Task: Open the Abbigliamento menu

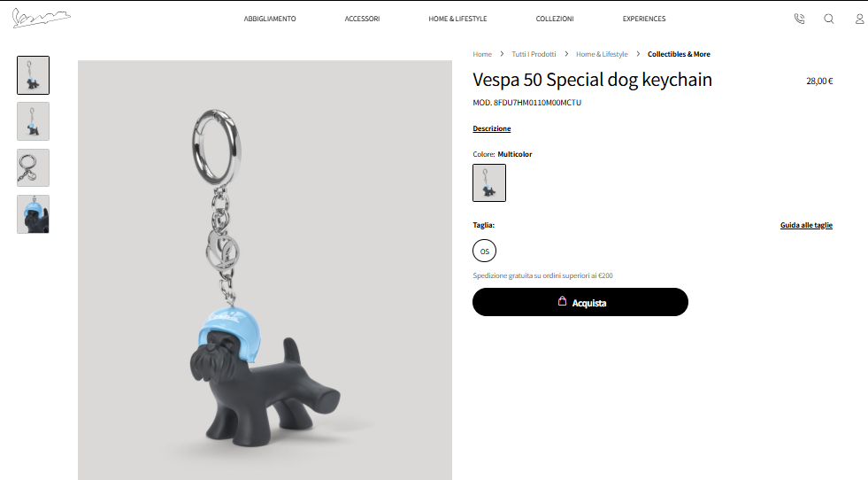Action: pos(270,19)
